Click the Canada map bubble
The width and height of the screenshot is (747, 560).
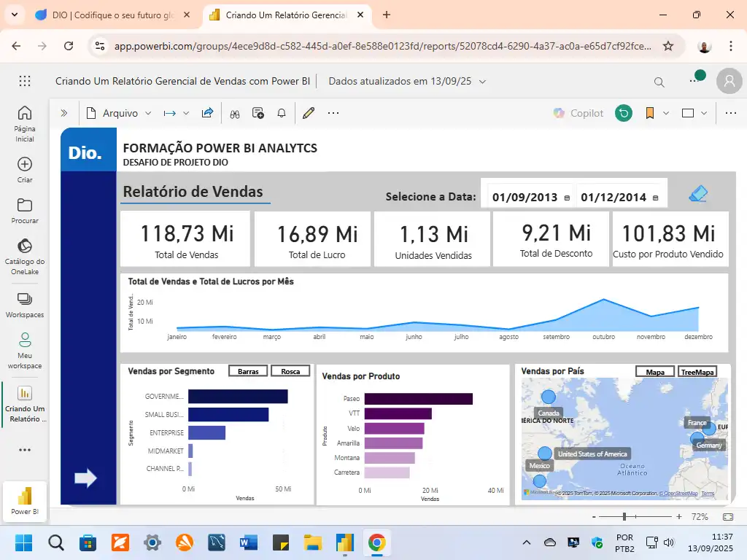click(x=549, y=397)
